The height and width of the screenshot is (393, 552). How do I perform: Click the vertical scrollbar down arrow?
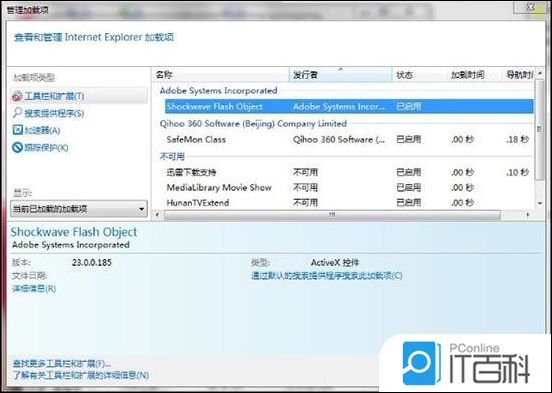point(540,203)
